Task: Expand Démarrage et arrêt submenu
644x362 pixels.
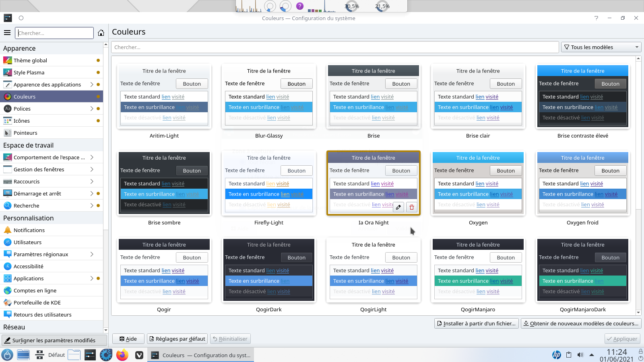Action: (x=92, y=193)
